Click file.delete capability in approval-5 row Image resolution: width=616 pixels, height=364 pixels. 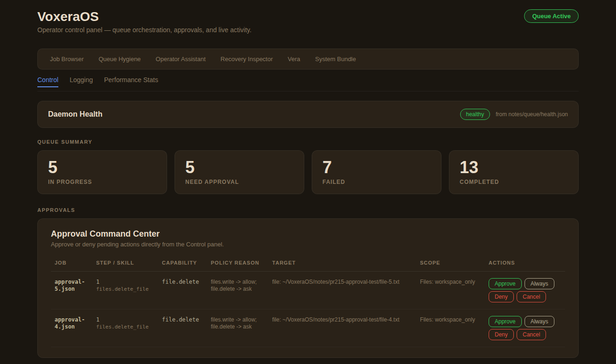click(x=181, y=282)
